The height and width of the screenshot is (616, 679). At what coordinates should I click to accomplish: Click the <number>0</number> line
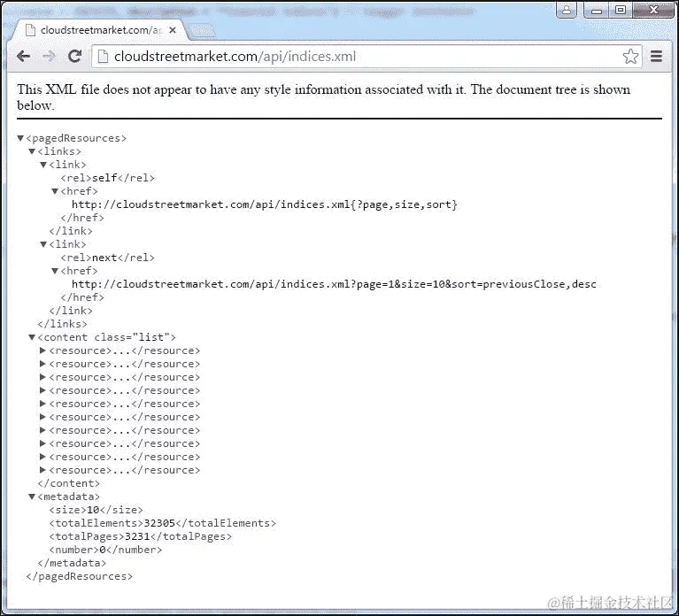click(x=105, y=550)
